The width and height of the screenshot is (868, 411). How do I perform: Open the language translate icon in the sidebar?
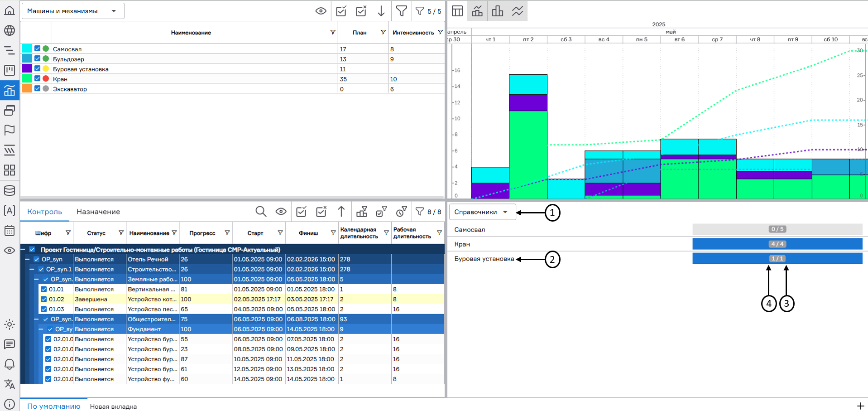coord(10,384)
